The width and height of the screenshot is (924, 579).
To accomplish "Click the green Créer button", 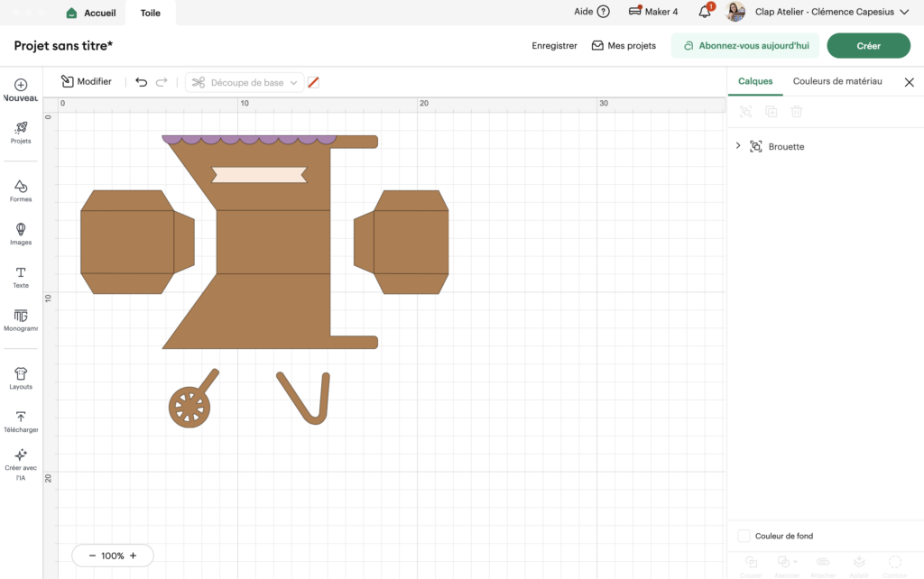I will coord(868,45).
